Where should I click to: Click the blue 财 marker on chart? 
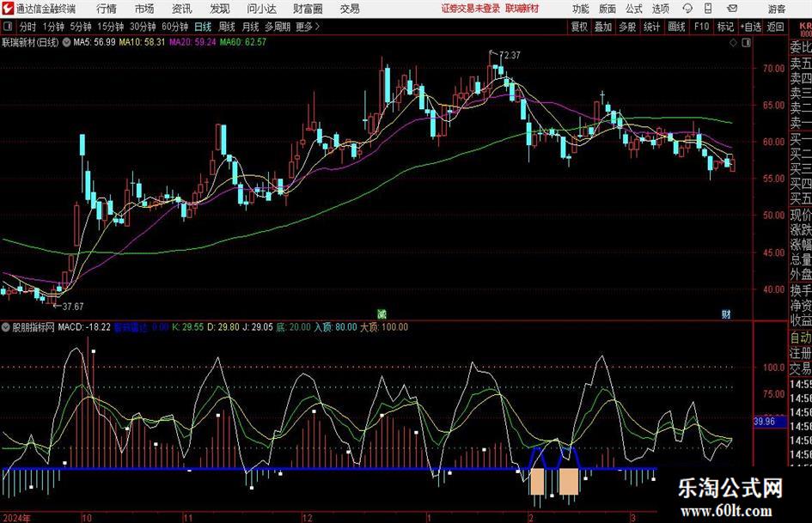click(726, 314)
